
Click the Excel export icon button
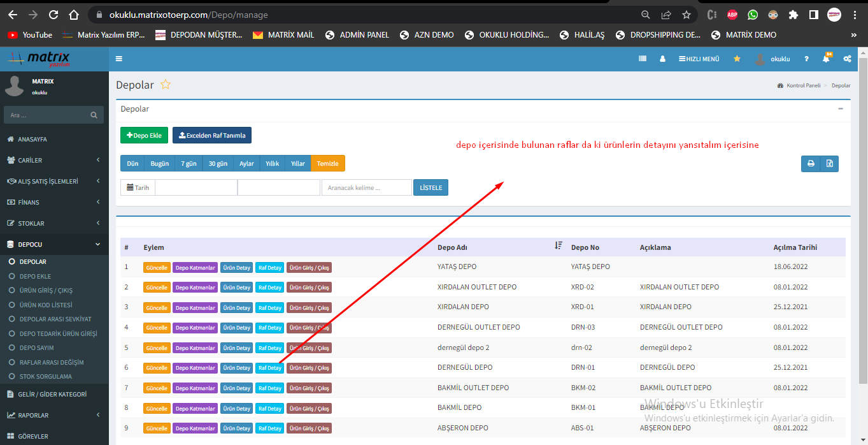(829, 164)
